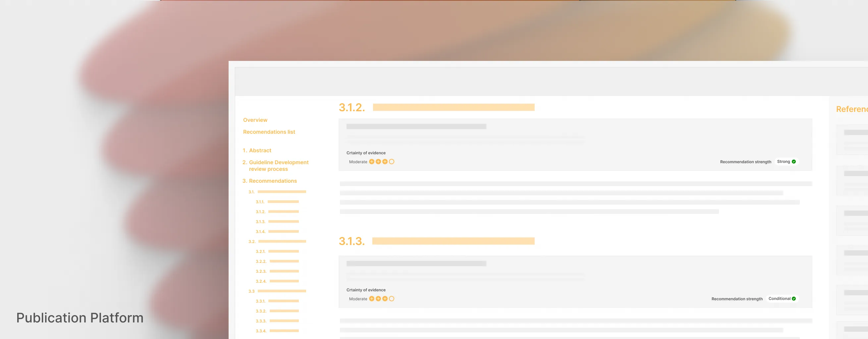Click the Conditional recommendation strength badge

(782, 299)
